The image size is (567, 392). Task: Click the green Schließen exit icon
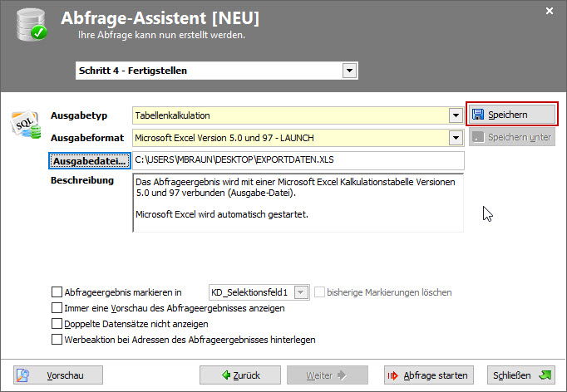pos(546,375)
